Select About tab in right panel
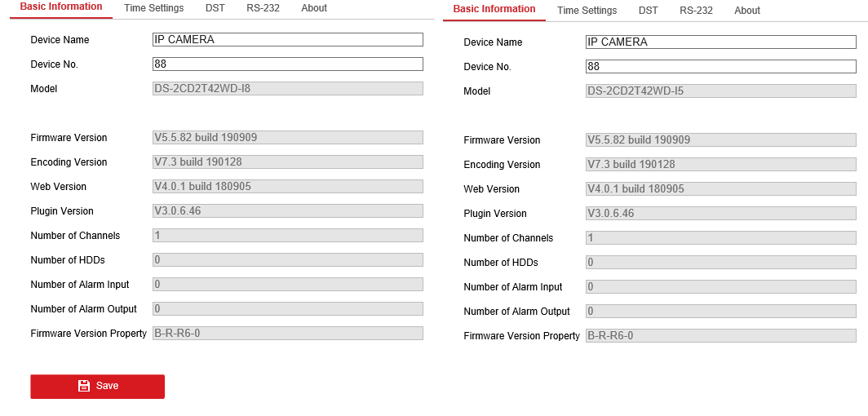This screenshot has height=416, width=868. [x=747, y=11]
